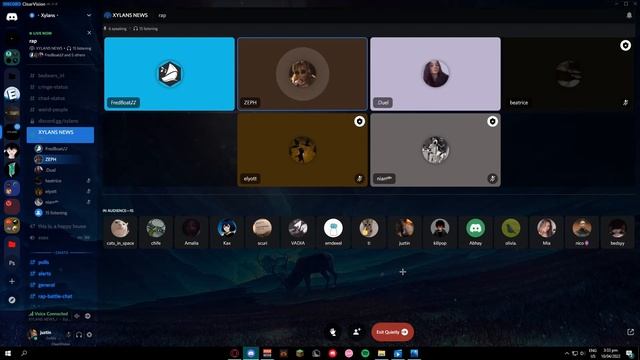This screenshot has height=360, width=640.
Task: Click the badge icon on the grey speaker tile
Action: (492, 122)
